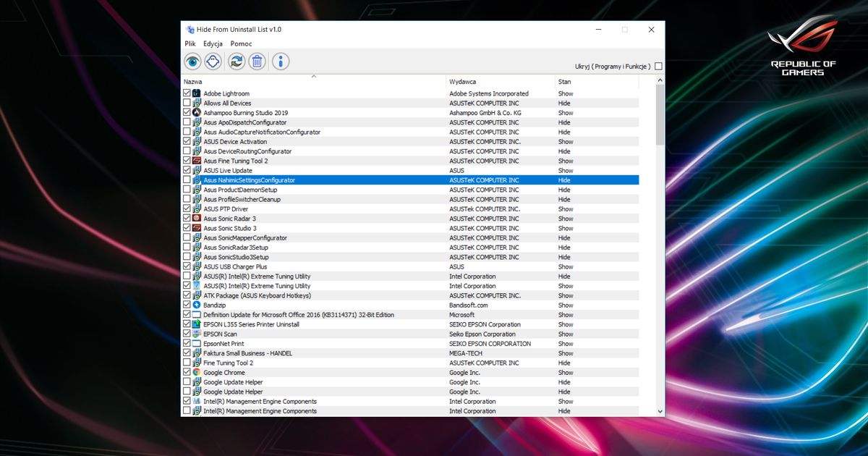Click the Microsoft publisher cell

[462, 315]
